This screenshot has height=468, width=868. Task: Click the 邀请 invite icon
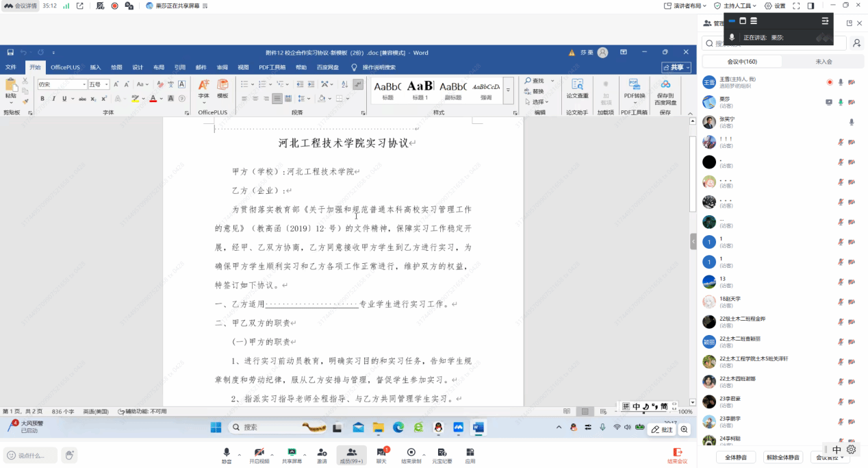322,452
